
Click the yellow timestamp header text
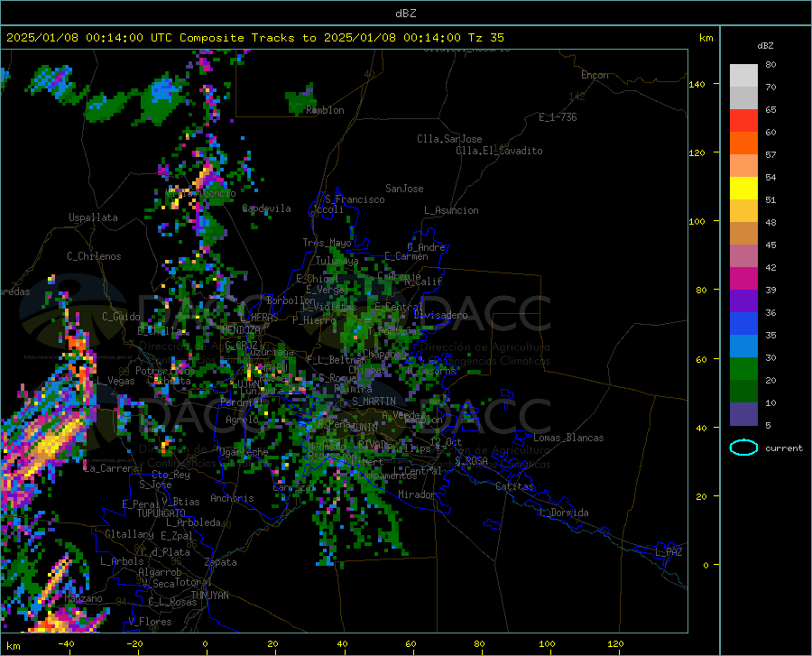click(x=254, y=38)
